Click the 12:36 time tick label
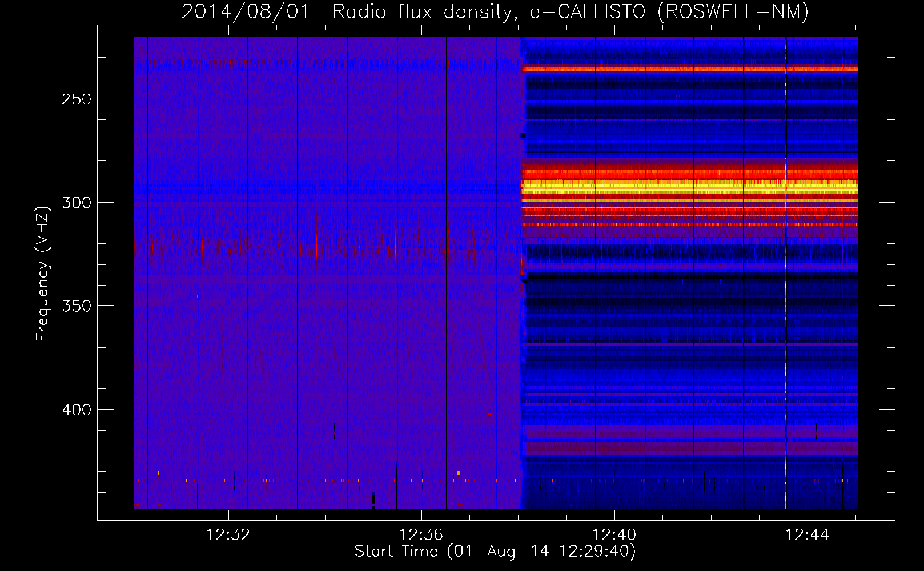The width and height of the screenshot is (924, 571). tap(421, 535)
